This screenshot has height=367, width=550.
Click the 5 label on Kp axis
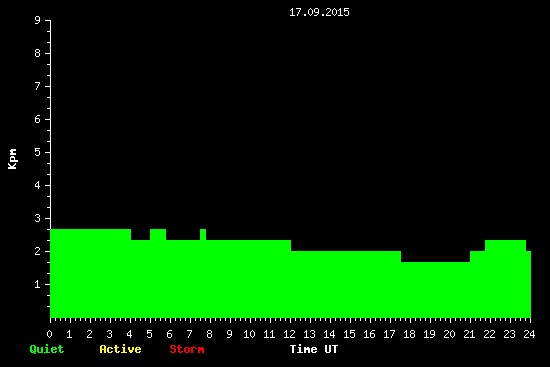[x=38, y=152]
